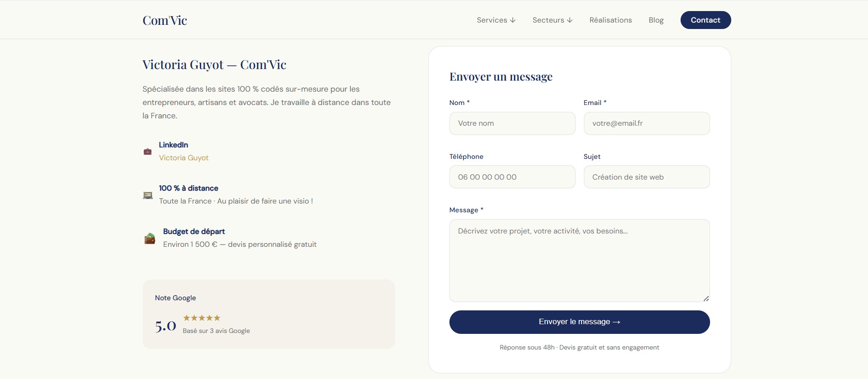Expand the Secteurs dropdown menu

(553, 20)
